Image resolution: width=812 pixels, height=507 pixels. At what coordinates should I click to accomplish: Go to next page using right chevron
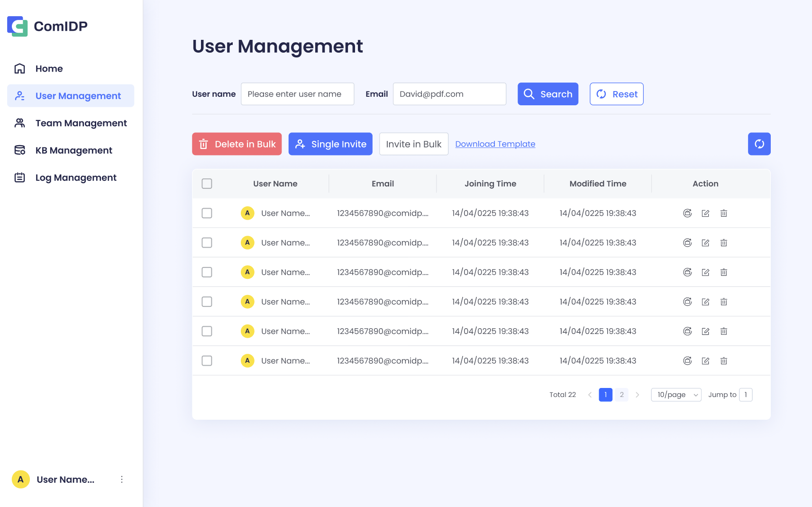pos(638,395)
